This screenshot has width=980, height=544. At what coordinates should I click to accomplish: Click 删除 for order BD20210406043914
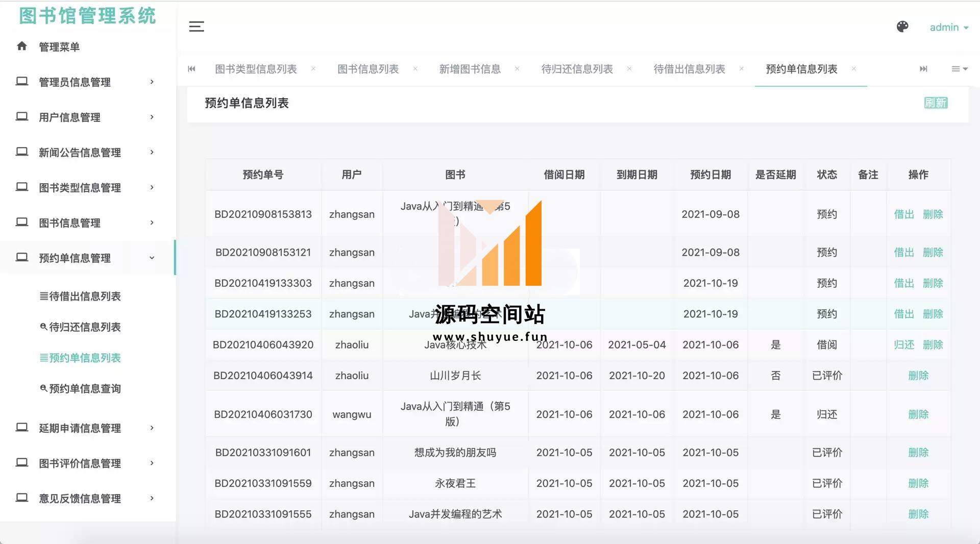(918, 376)
